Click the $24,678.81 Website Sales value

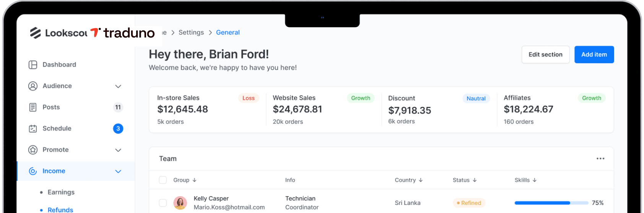click(298, 109)
